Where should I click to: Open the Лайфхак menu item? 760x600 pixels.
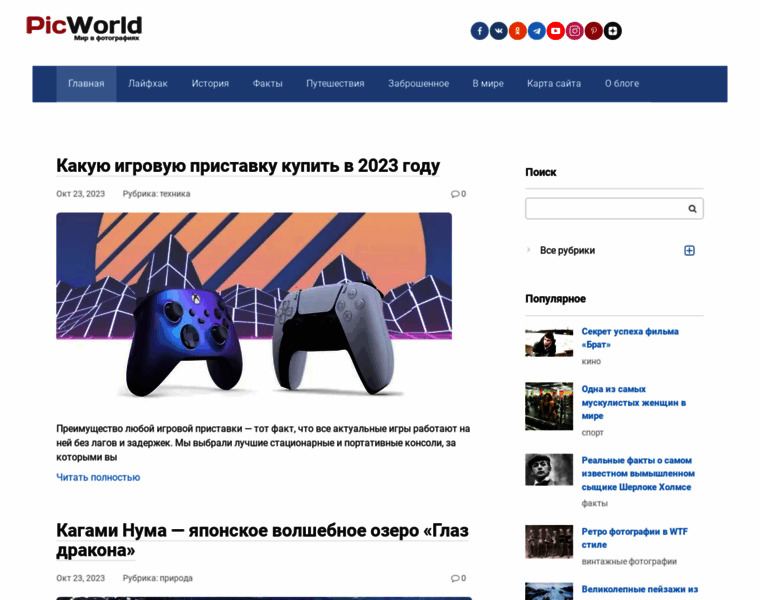(148, 83)
